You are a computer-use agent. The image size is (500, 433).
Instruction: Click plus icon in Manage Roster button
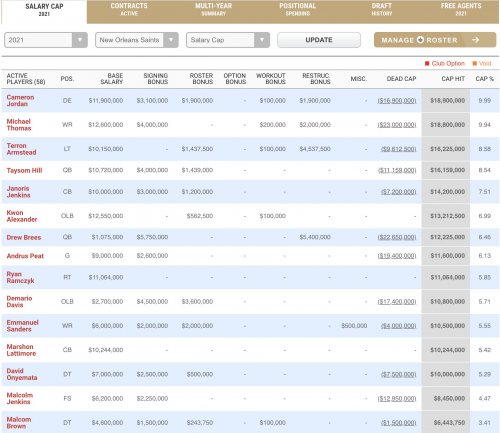pos(420,40)
